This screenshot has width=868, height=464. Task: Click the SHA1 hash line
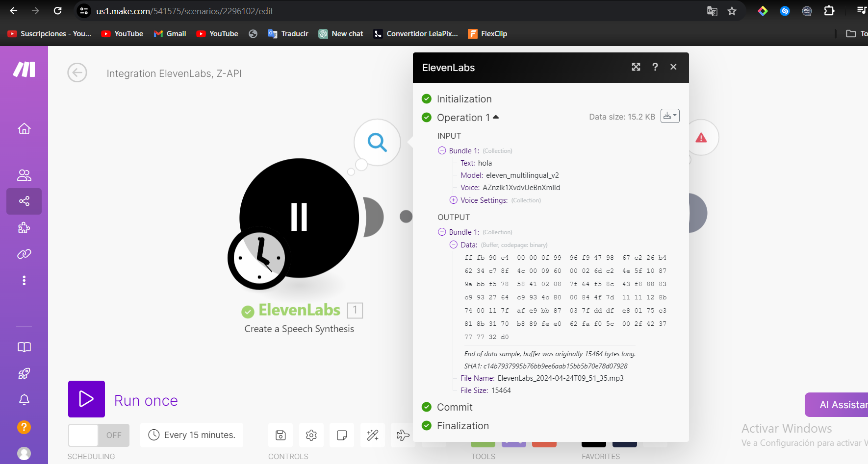click(546, 366)
